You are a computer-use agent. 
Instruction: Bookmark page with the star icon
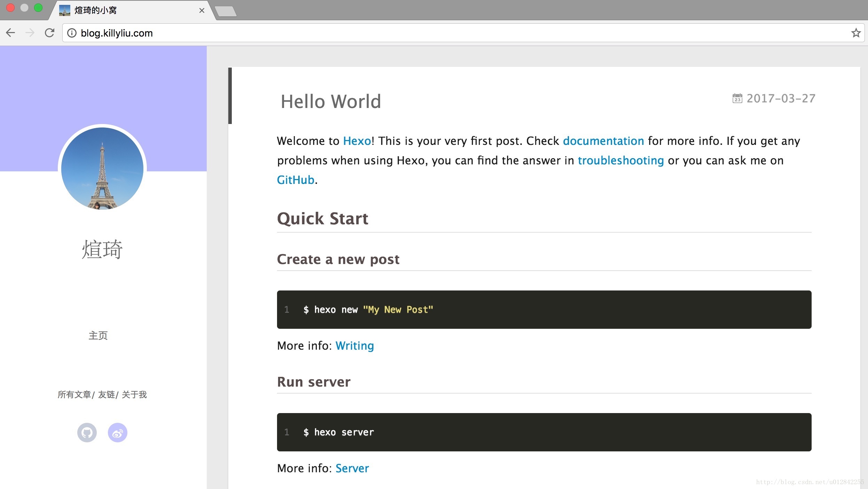point(856,33)
